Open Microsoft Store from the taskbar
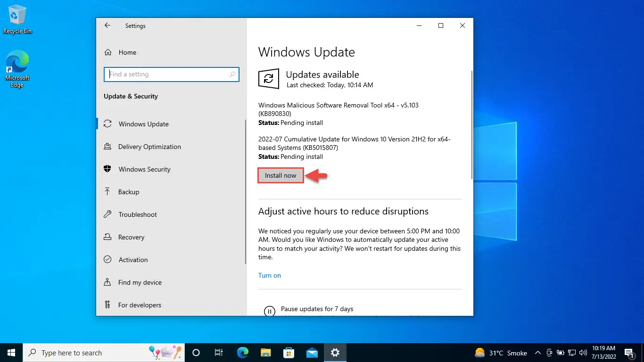The height and width of the screenshot is (362, 644). (x=289, y=353)
